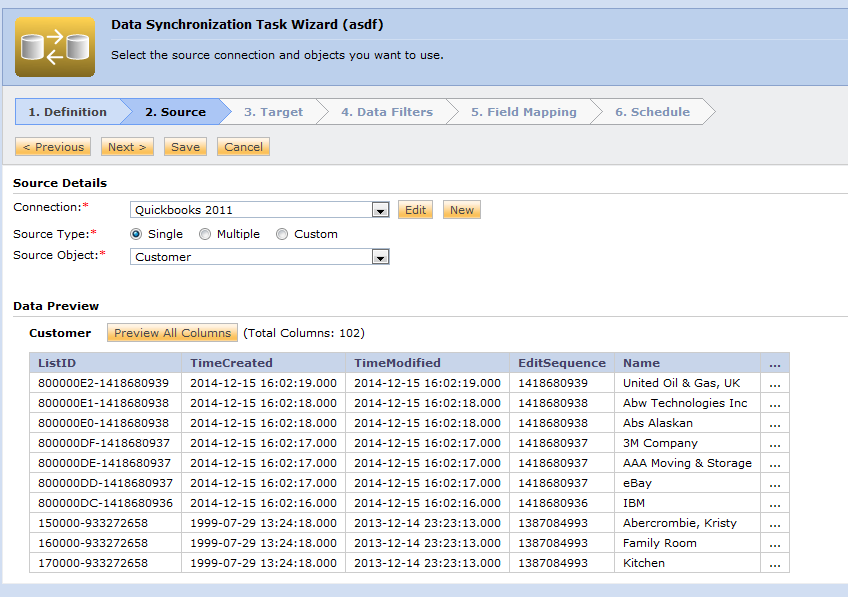Choose the Multiple source type option
The width and height of the screenshot is (848, 597).
(x=204, y=234)
